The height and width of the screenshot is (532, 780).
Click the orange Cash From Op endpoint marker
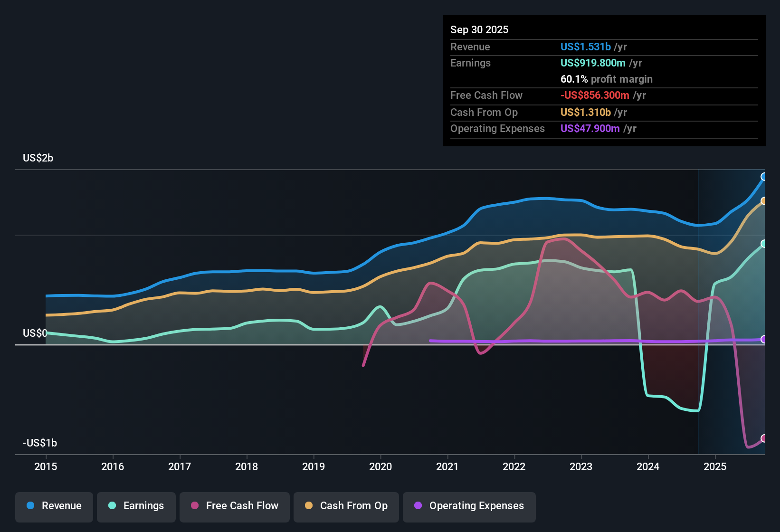click(x=764, y=200)
